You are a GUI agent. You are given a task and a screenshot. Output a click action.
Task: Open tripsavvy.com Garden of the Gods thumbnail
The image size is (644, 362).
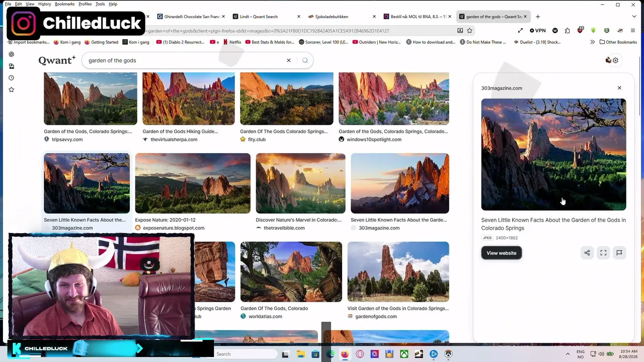click(91, 99)
